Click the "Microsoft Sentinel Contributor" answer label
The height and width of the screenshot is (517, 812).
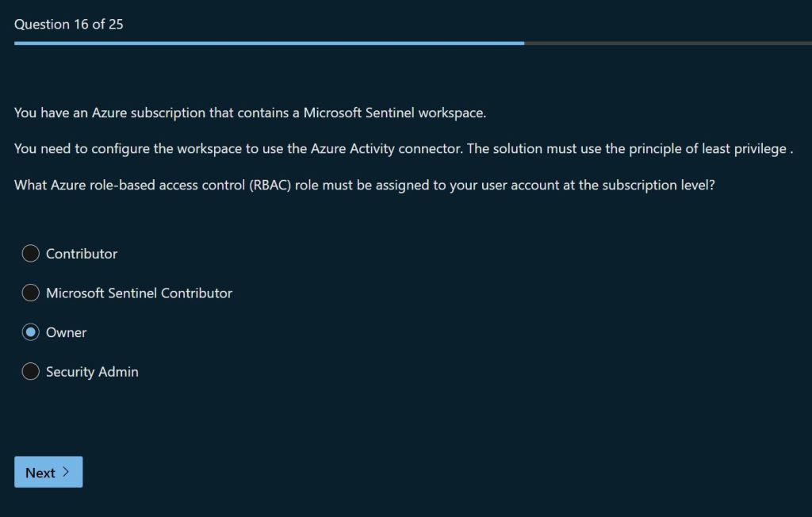click(x=139, y=293)
